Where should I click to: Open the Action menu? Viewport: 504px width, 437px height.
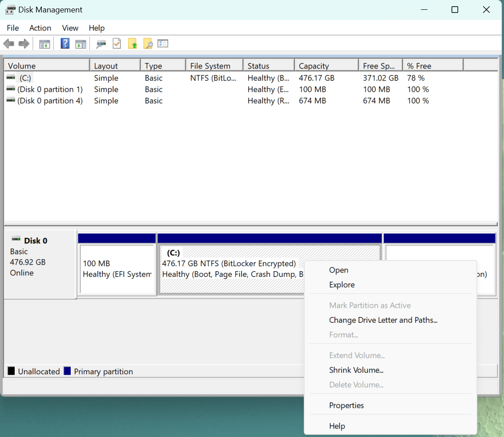[40, 28]
